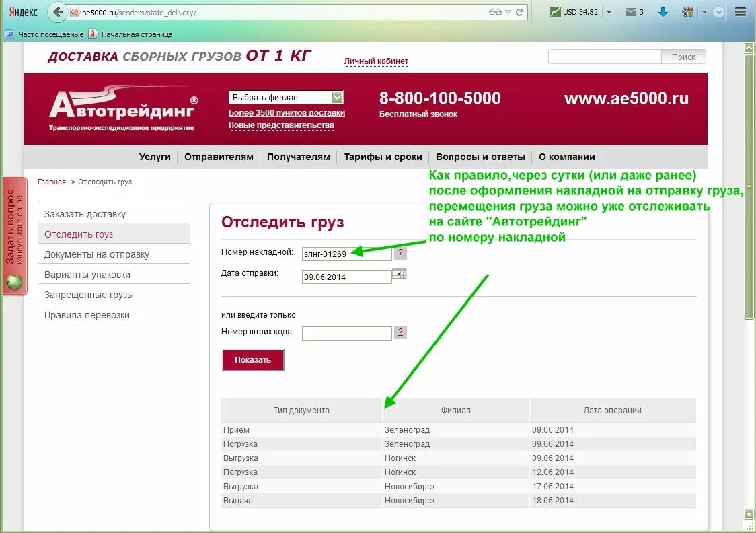The image size is (756, 533).
Task: Select Правила перевозки in sidebar
Action: 114,315
